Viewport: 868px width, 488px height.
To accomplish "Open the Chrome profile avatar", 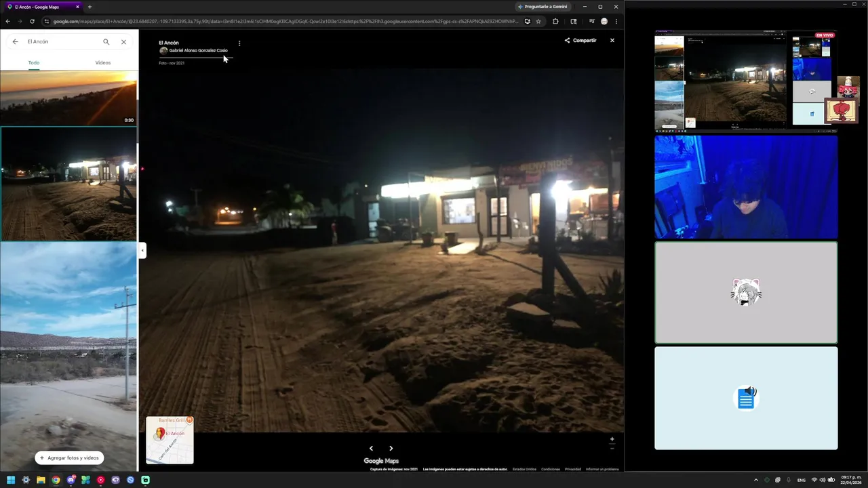I will (604, 21).
